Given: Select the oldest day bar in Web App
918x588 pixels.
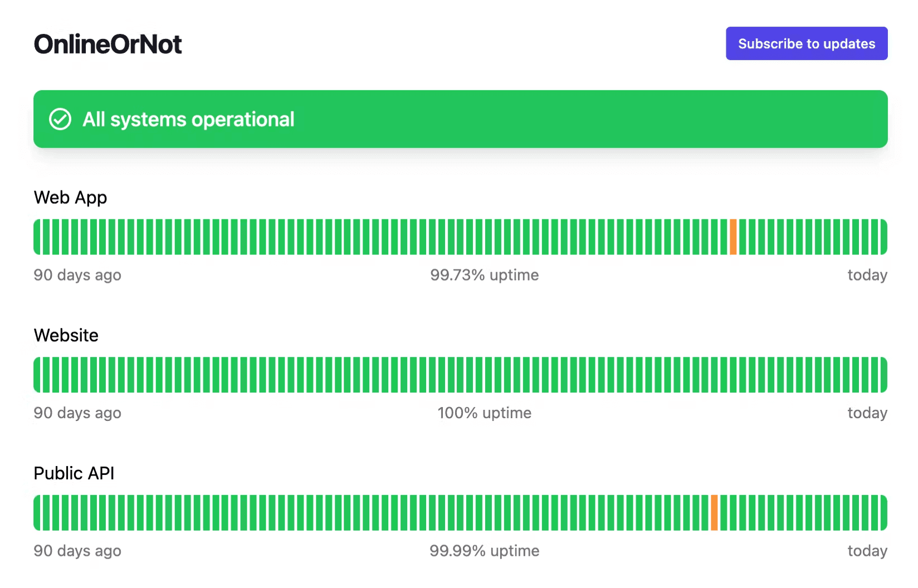Looking at the screenshot, I should (37, 237).
